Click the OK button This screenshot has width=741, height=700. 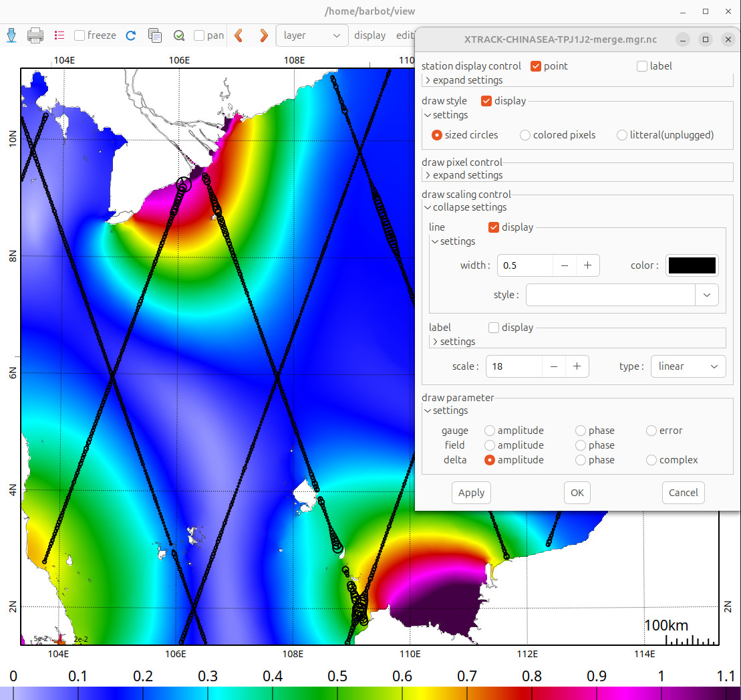pyautogui.click(x=577, y=493)
